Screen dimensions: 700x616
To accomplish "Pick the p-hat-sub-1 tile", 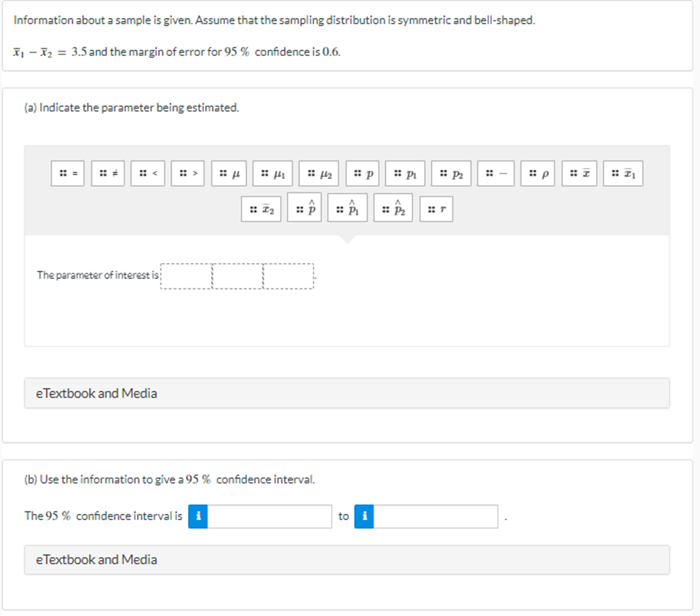I will (x=348, y=208).
